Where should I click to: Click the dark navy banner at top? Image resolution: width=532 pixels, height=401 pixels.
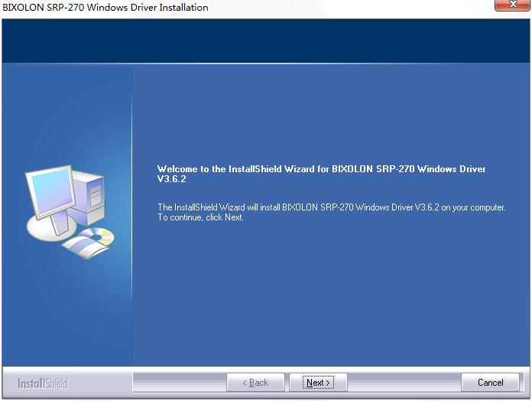pyautogui.click(x=266, y=42)
